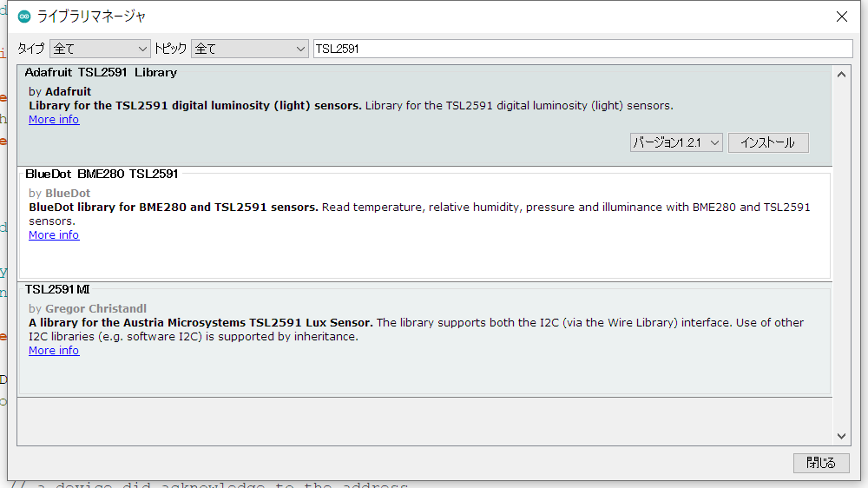Click the Adafruit author name
The image size is (868, 488).
[x=68, y=91]
